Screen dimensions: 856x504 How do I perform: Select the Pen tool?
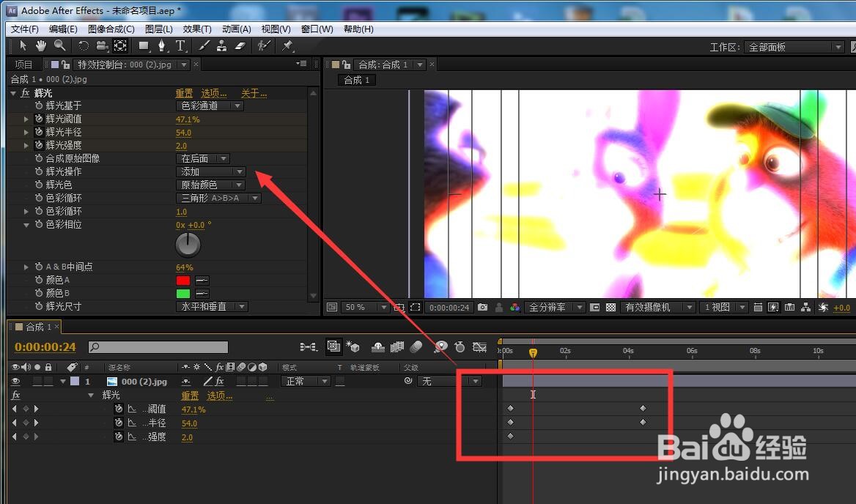(x=162, y=46)
